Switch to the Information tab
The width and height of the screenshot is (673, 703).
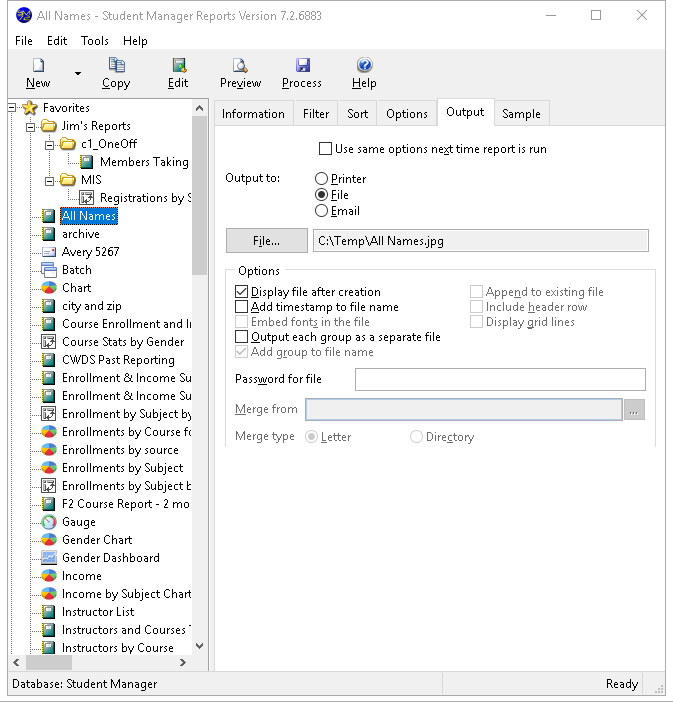click(x=253, y=113)
